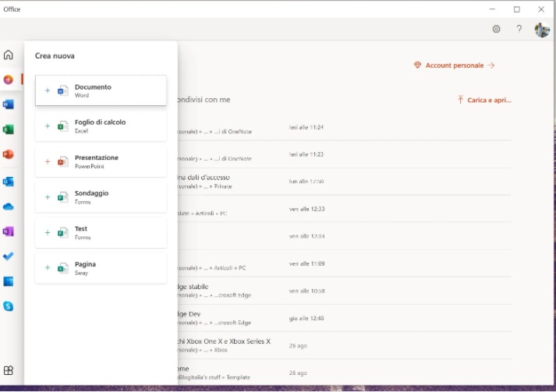Open PowerPoint from the sidebar
Viewport: 556px width, 392px height.
[8, 154]
